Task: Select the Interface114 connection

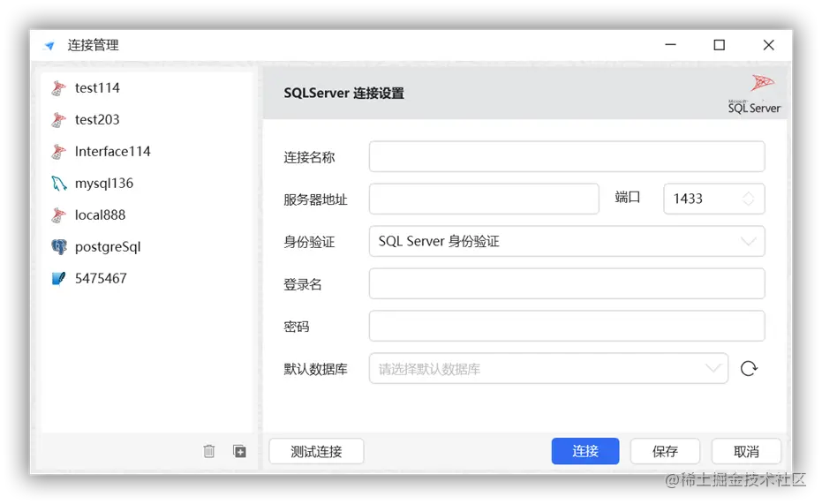Action: [x=147, y=152]
